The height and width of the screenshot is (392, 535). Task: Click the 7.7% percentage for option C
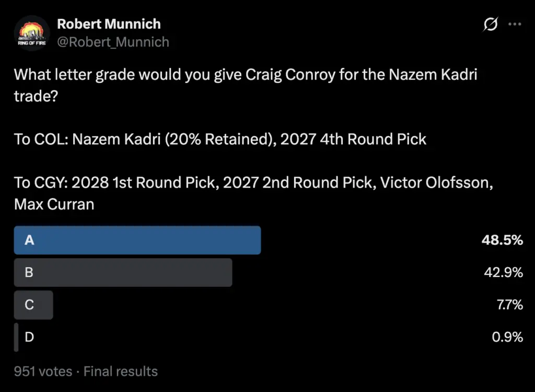click(x=510, y=305)
